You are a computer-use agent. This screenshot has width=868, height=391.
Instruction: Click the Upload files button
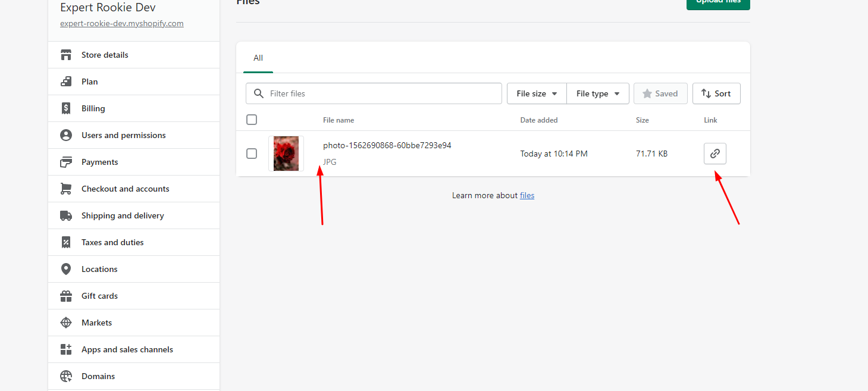[718, 4]
